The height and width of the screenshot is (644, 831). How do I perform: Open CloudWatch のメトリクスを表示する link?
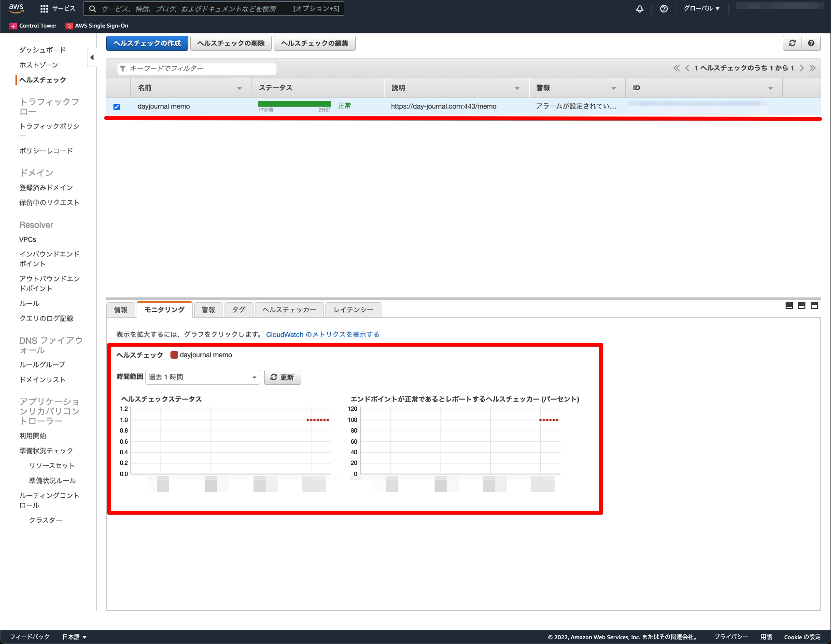[323, 335]
